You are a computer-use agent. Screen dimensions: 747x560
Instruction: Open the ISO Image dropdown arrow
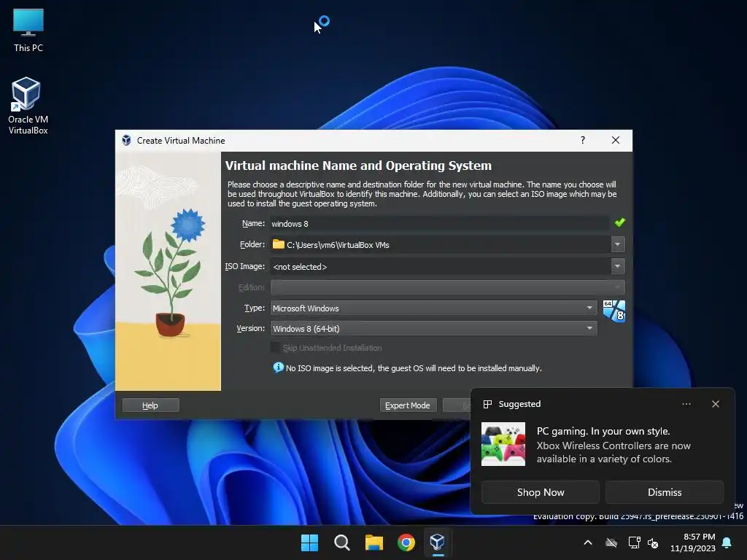tap(617, 266)
